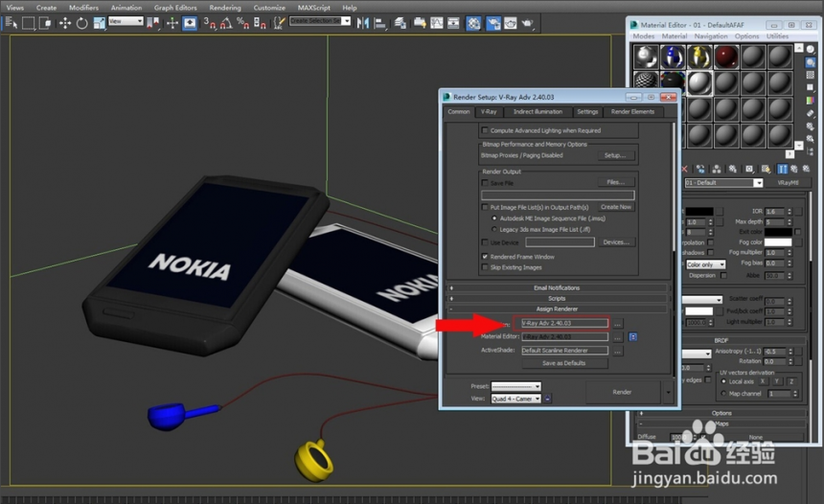Screen dimensions: 824x504
Task: Toggle Backlight icon in Material Editor
Action: (x=811, y=62)
